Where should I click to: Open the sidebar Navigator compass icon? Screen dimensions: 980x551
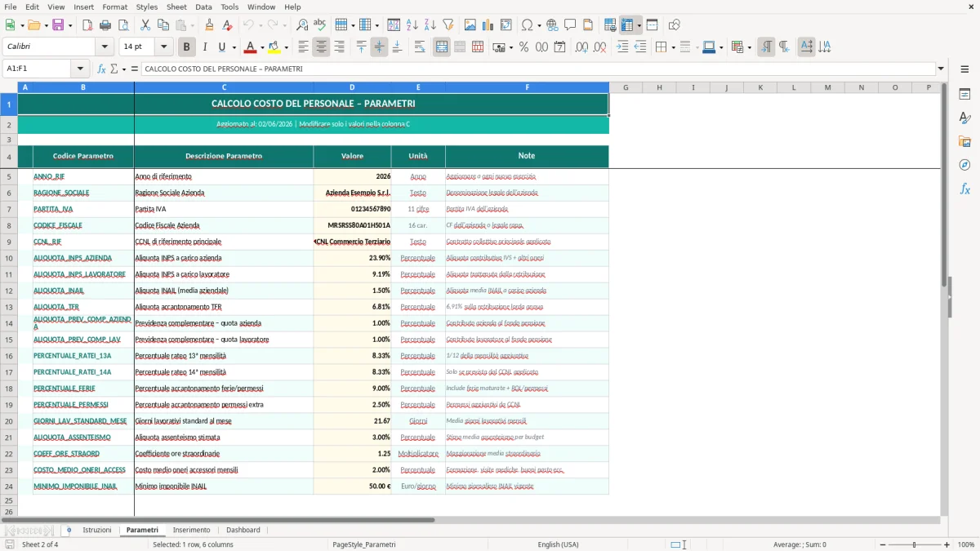[x=964, y=165]
